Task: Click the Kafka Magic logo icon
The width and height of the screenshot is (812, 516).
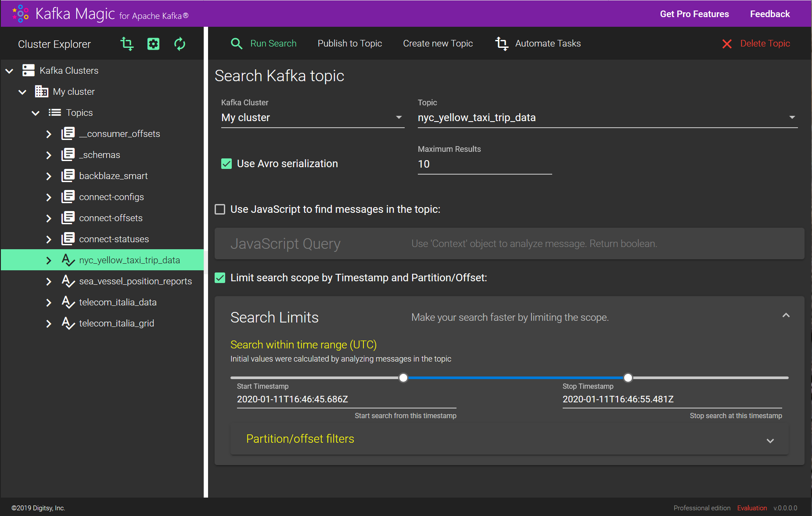Action: [x=21, y=14]
